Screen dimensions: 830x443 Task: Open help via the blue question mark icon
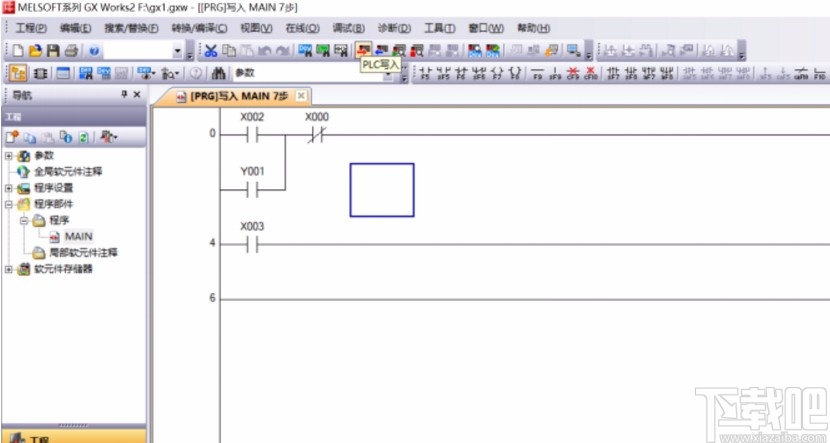94,51
